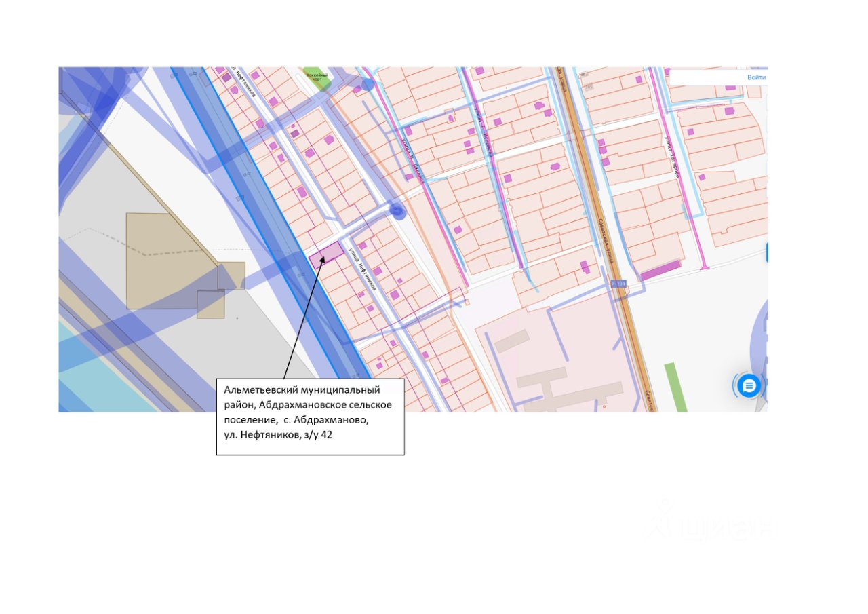
Task: Click the green strip near the chat bubble
Action: pyautogui.click(x=675, y=387)
